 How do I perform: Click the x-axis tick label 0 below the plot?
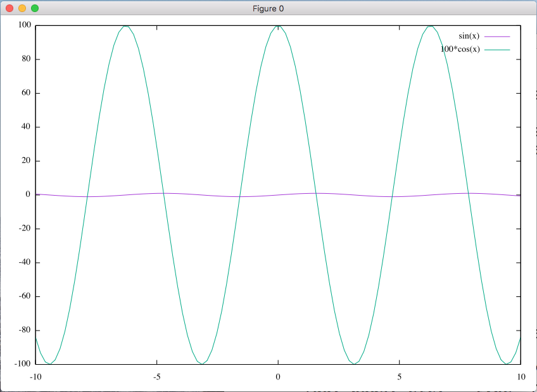(278, 377)
